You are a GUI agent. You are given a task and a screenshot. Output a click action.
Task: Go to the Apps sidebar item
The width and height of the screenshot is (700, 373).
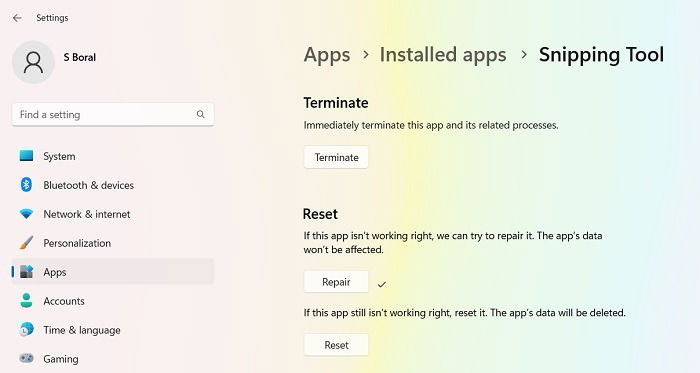pos(113,272)
